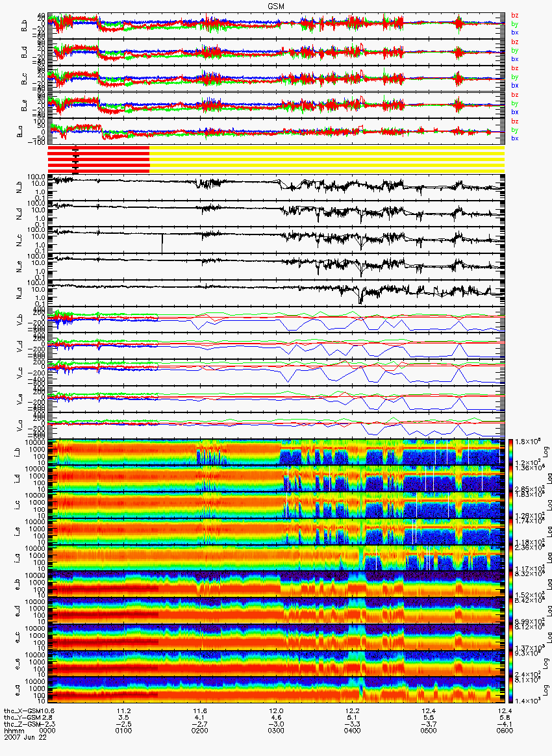
Task: Click the bottom rainbow colorbar beside e_a
Action: pos(510,691)
